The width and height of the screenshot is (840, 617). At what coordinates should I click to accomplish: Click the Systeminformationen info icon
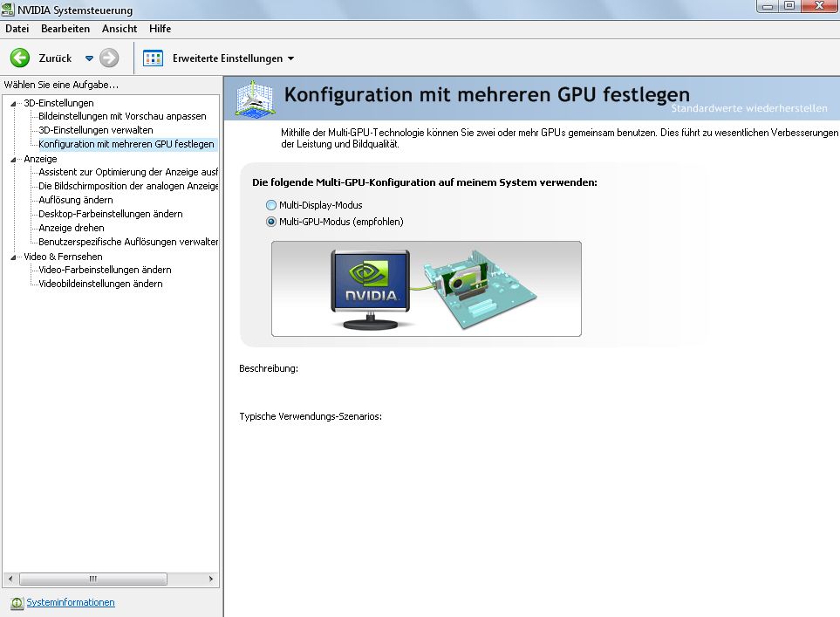(x=17, y=603)
